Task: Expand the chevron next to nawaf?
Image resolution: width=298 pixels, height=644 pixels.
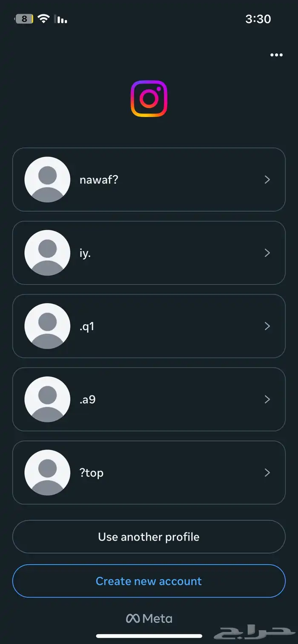Action: (267, 180)
